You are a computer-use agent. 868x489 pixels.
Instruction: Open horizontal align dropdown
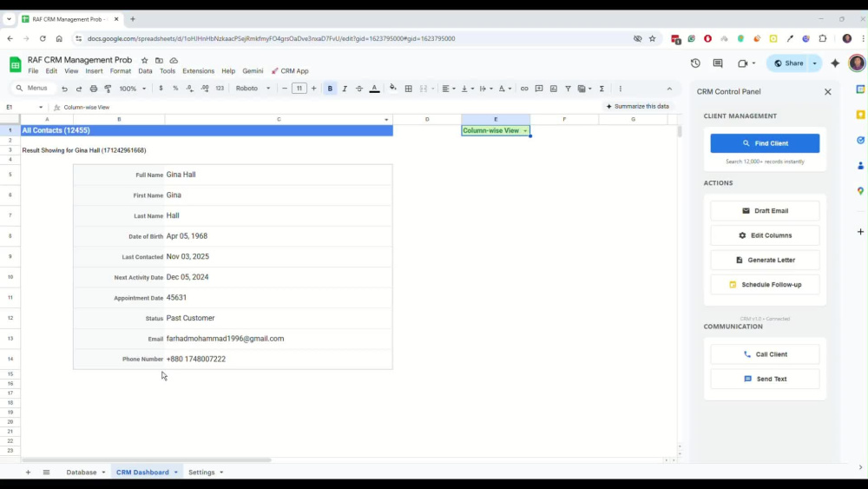point(449,89)
